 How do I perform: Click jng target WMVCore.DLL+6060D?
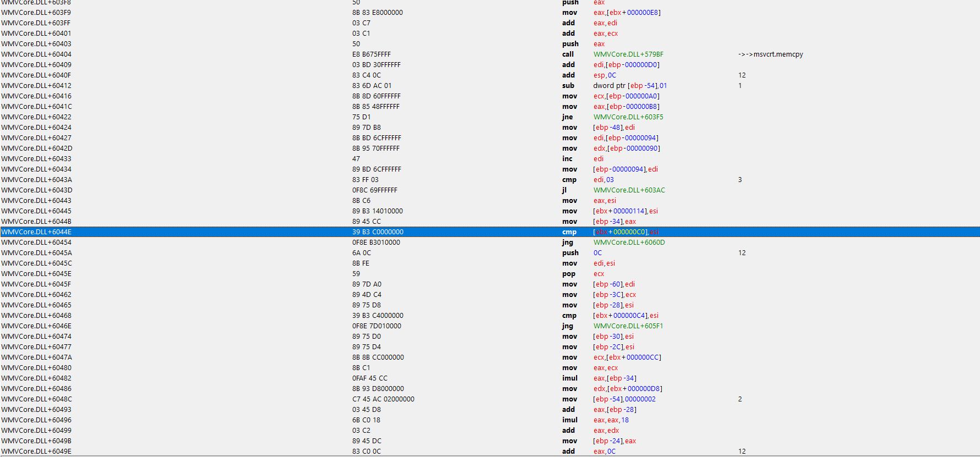point(629,243)
